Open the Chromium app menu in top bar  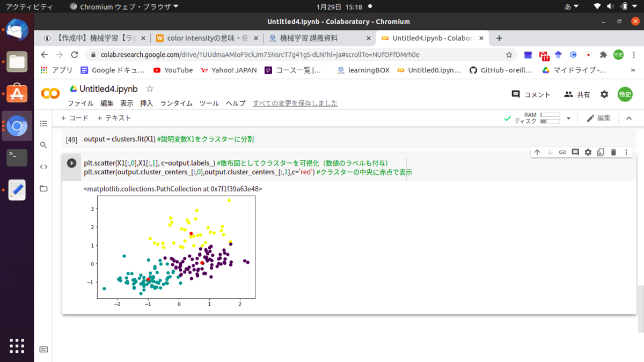coord(125,7)
